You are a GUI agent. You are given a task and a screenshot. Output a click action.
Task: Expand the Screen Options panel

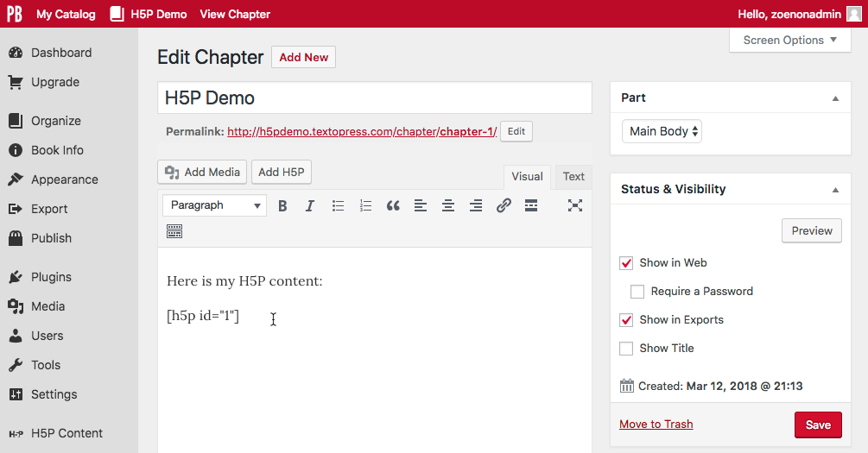(x=790, y=41)
